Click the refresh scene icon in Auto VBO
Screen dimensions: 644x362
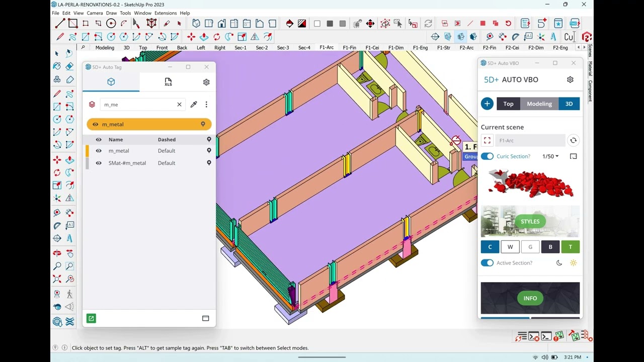573,141
